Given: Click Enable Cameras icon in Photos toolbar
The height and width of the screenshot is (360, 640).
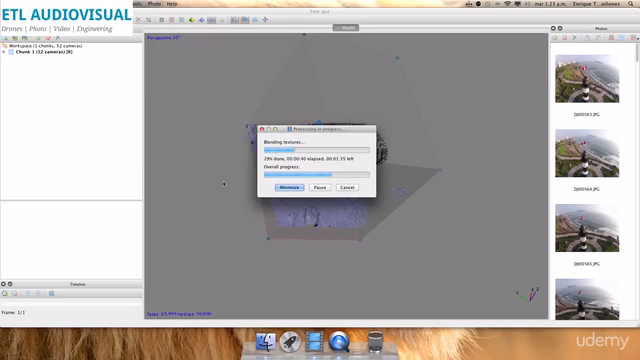Looking at the screenshot, I should 555,38.
